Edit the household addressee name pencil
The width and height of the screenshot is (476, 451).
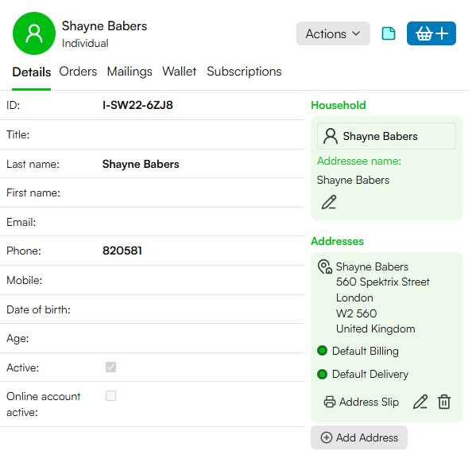pos(329,202)
